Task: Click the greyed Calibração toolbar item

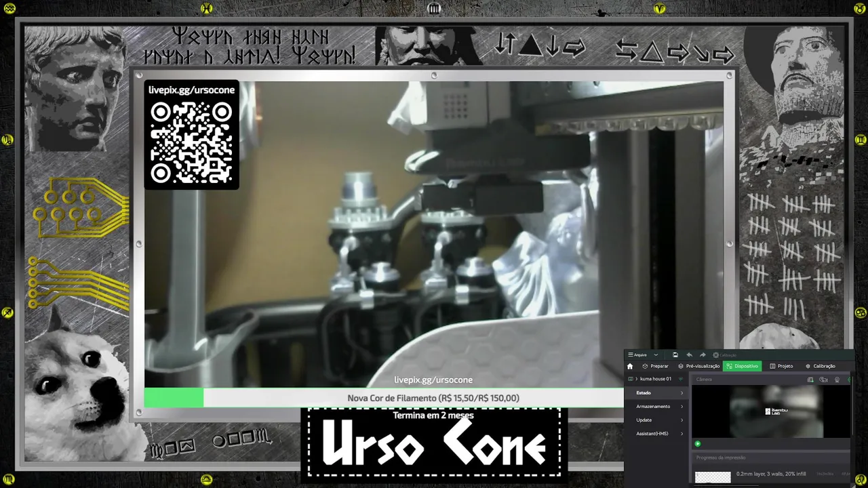Action: [x=724, y=354]
